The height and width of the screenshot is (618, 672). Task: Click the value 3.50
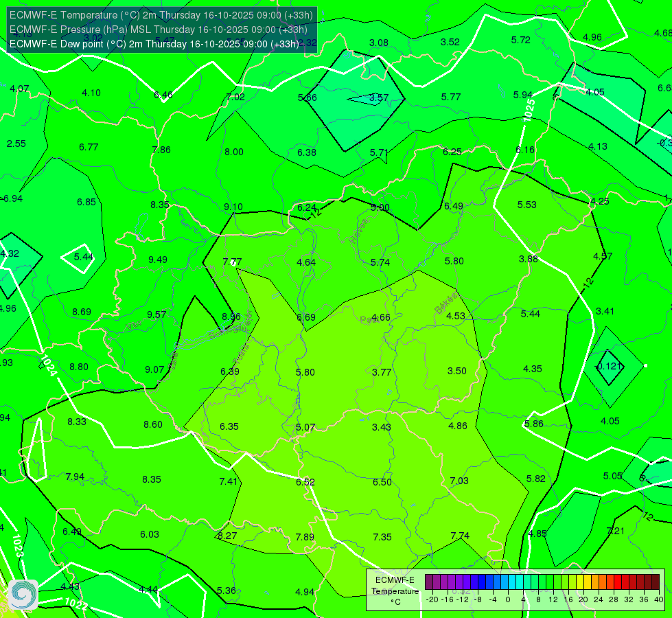click(457, 371)
